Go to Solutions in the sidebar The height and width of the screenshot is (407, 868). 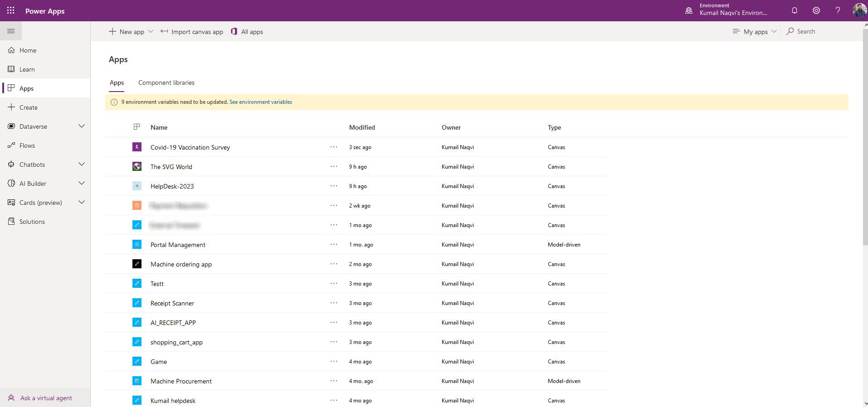32,222
